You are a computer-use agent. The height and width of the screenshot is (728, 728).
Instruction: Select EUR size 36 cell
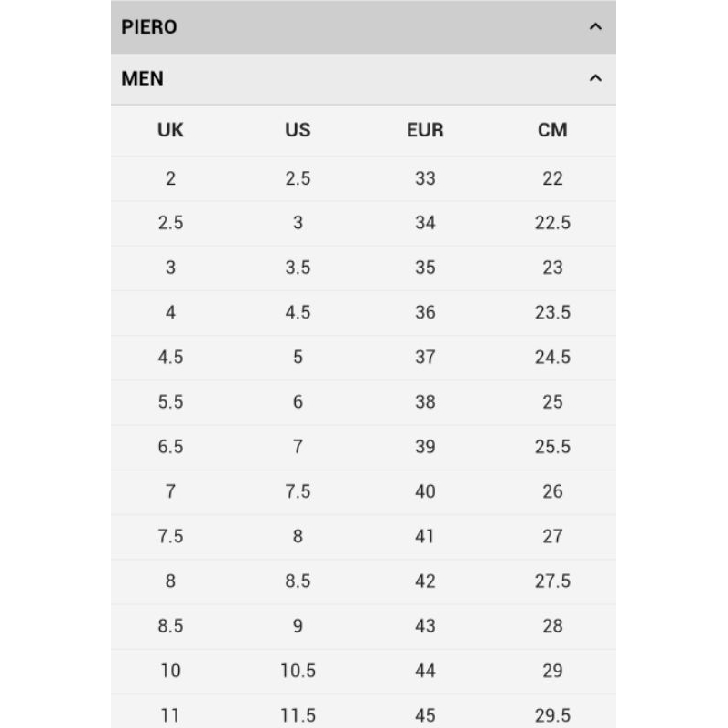pyautogui.click(x=425, y=312)
